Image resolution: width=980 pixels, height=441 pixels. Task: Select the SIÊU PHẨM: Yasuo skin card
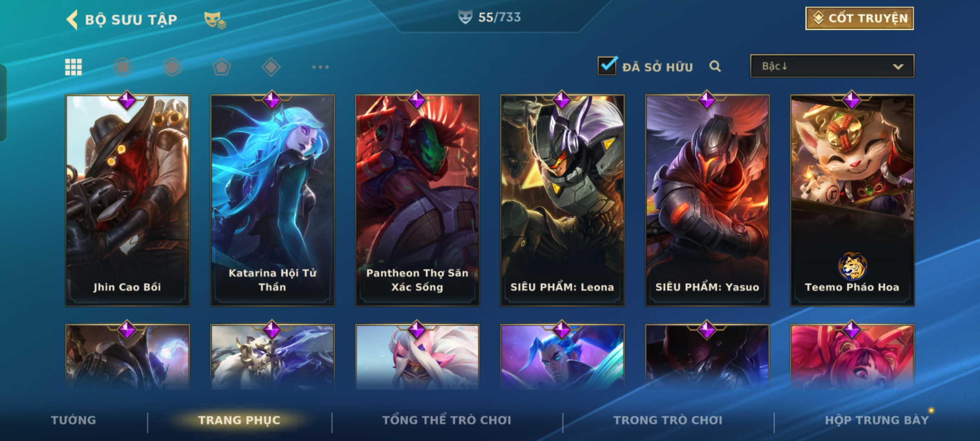pos(707,200)
